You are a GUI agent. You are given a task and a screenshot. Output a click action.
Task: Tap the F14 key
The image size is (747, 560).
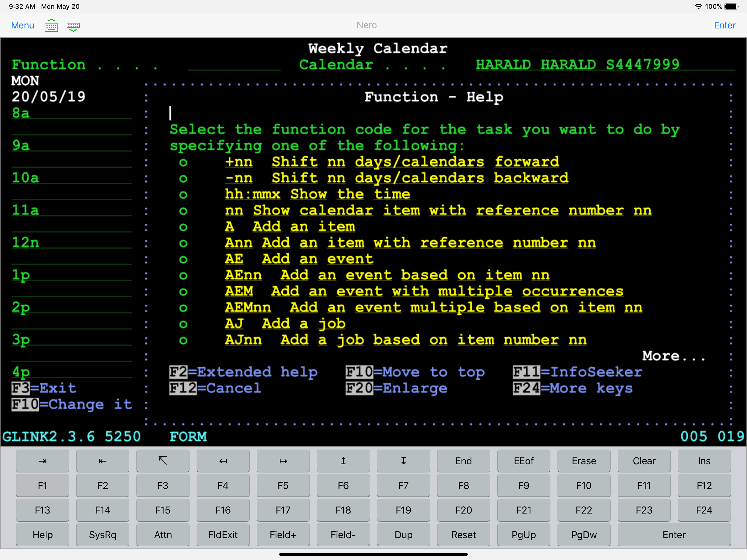103,510
